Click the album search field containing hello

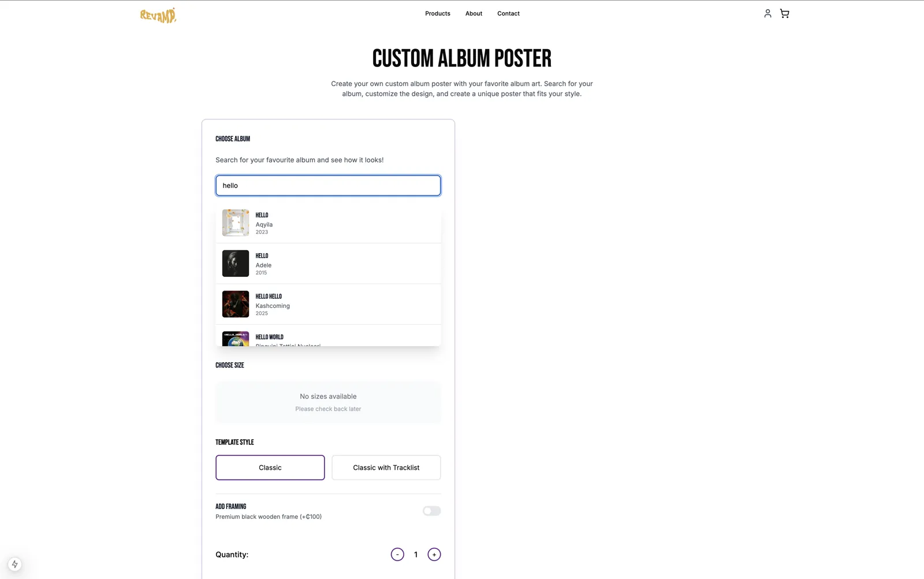pyautogui.click(x=328, y=185)
